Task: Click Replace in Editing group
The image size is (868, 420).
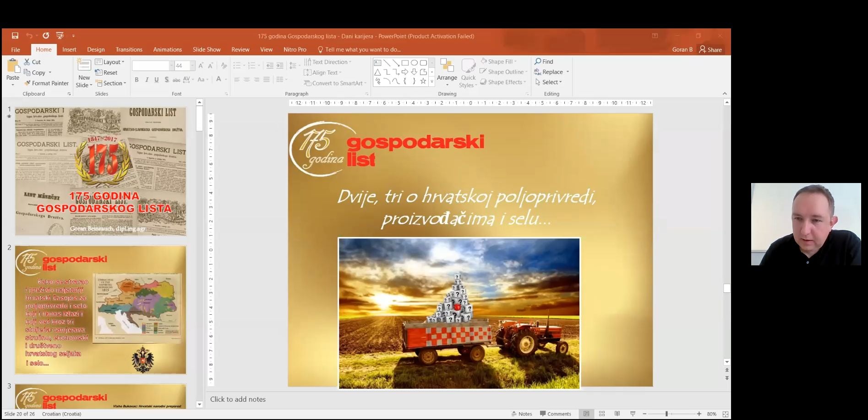Action: [x=549, y=72]
